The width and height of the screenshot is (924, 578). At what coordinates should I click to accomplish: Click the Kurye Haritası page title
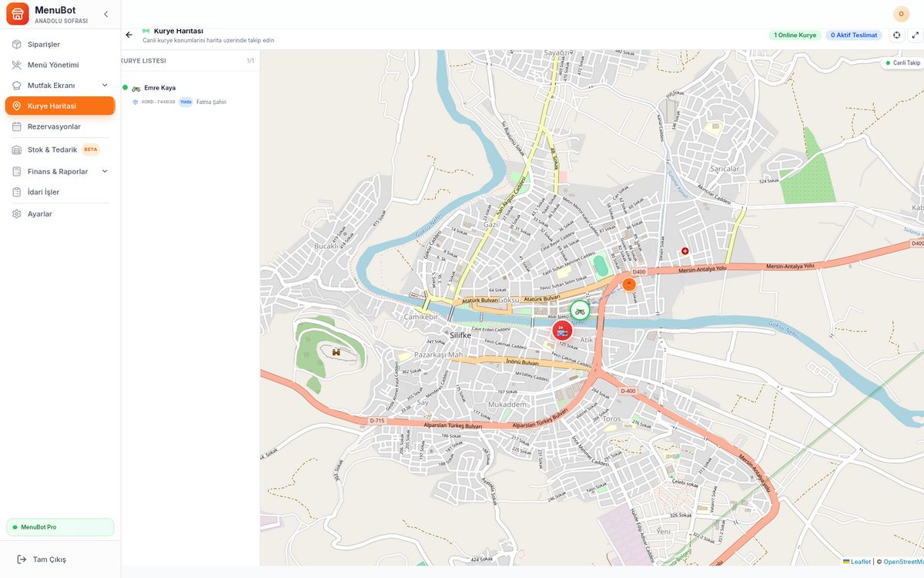(x=179, y=31)
